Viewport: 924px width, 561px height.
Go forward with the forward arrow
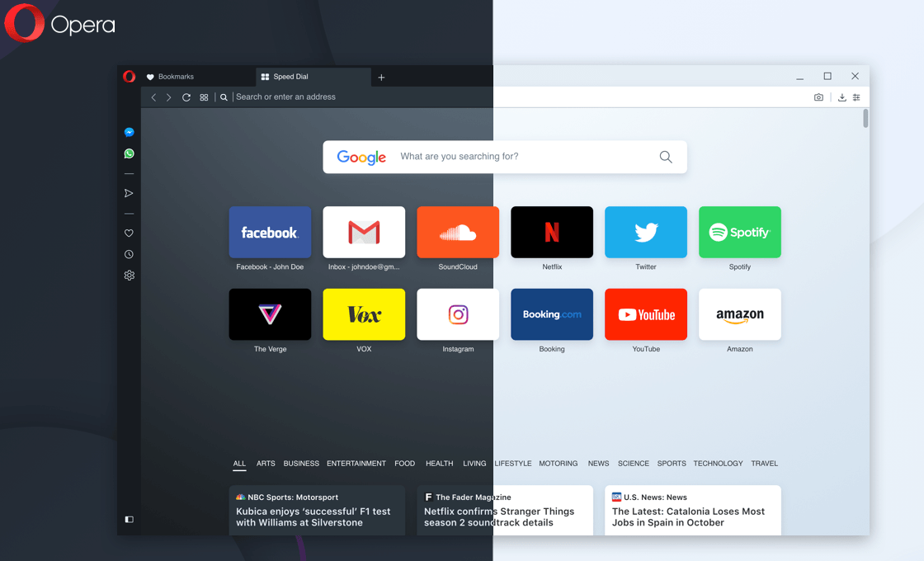[168, 97]
